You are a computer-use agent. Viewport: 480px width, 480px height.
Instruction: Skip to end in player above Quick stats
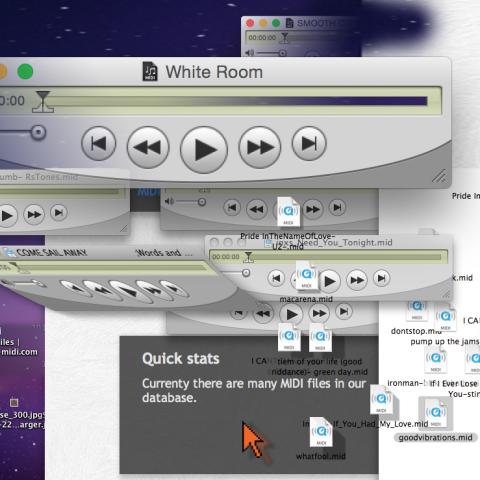point(344,311)
